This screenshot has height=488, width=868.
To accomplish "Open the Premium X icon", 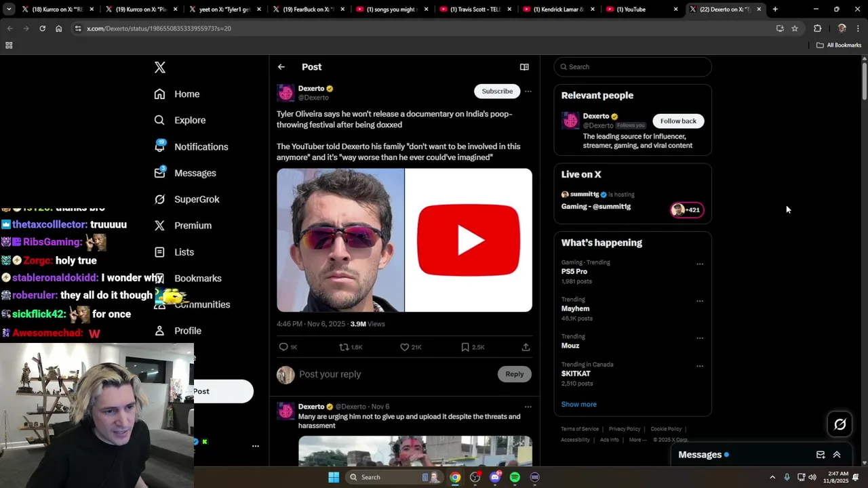I will coord(159,226).
